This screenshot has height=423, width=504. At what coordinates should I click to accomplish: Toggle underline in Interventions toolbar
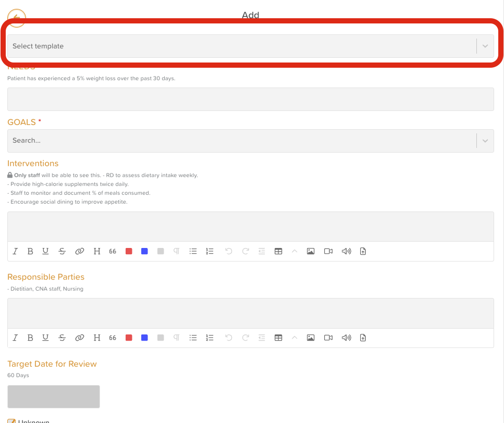pos(45,251)
